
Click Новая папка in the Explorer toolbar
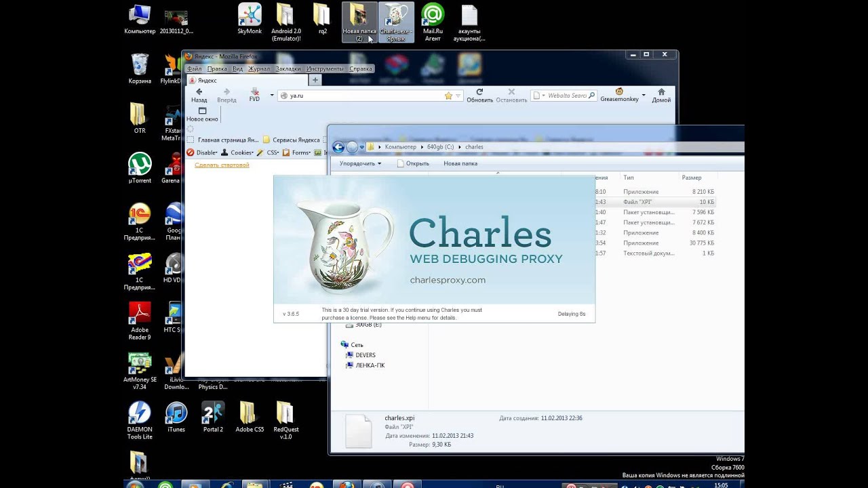click(460, 163)
